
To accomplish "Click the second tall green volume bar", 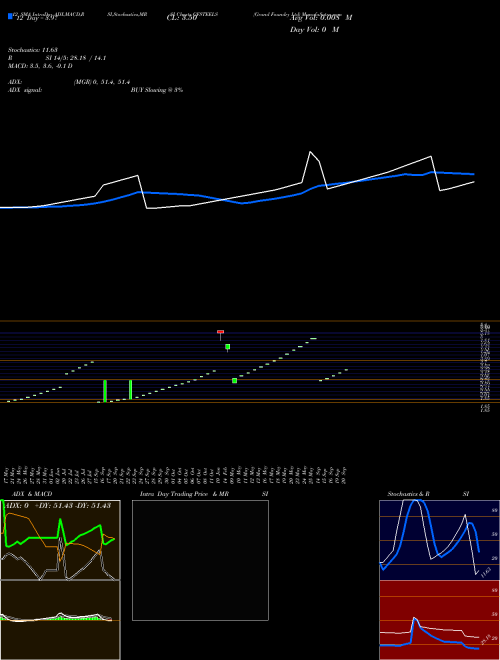I will [x=130, y=390].
